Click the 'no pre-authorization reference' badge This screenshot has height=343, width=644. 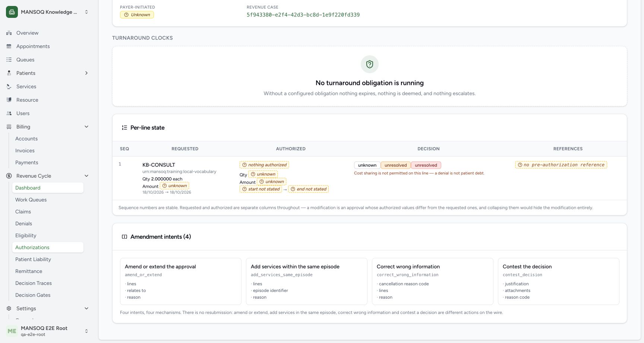click(x=561, y=165)
